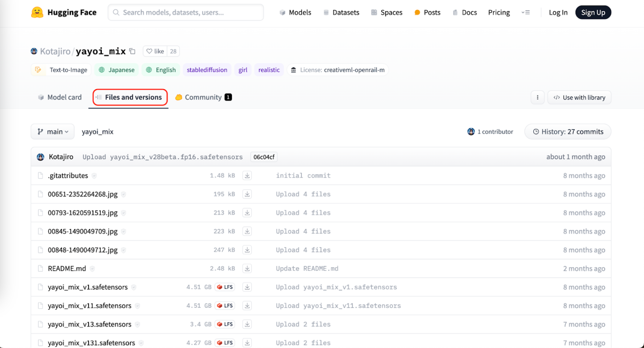Switch to the Model card tab
This screenshot has width=644, height=348.
click(x=60, y=97)
